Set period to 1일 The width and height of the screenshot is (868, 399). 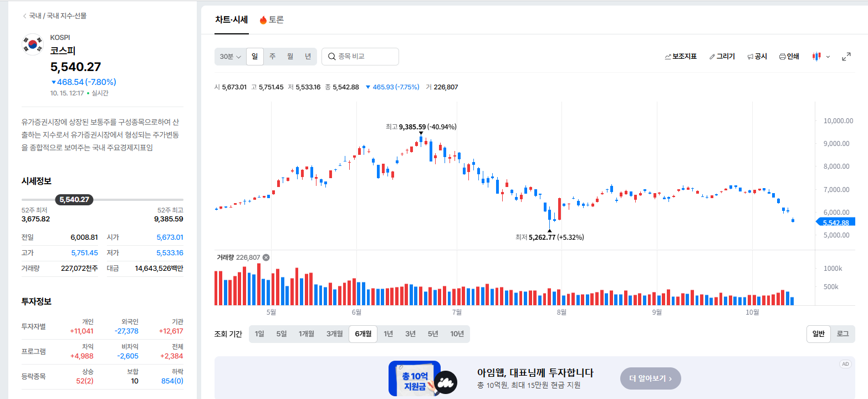[x=259, y=334]
